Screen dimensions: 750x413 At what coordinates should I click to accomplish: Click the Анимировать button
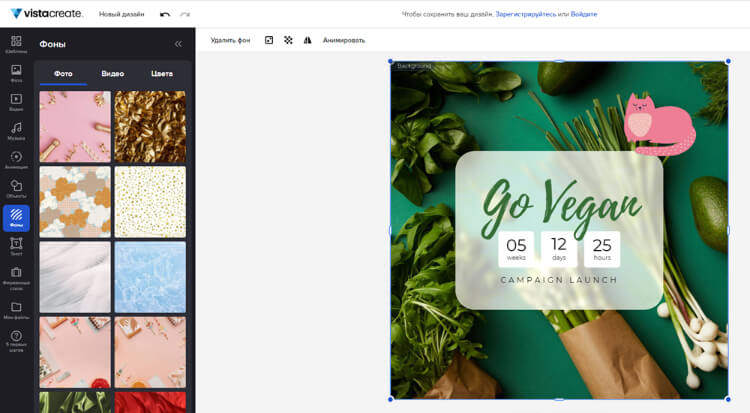click(x=343, y=40)
